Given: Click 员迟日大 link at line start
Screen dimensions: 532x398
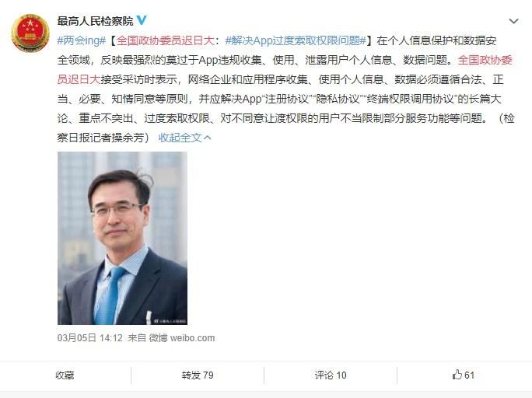Looking at the screenshot, I should coord(79,79).
